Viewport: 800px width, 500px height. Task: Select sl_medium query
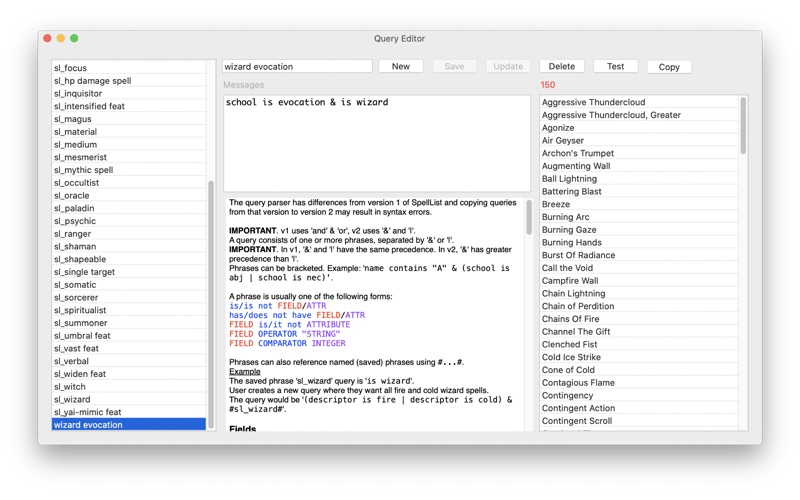[129, 144]
